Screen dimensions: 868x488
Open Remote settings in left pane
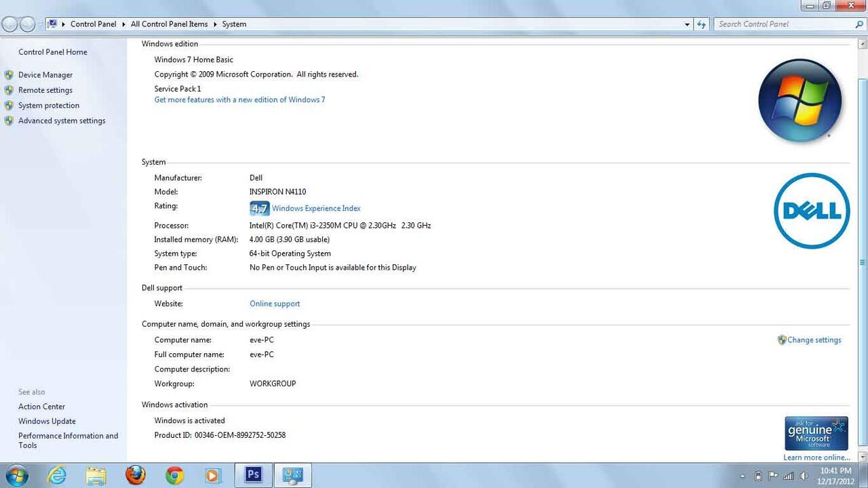coord(45,90)
